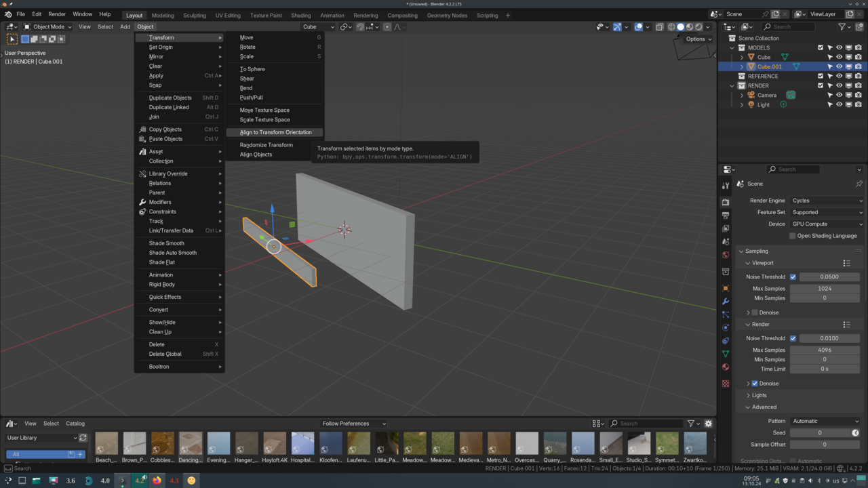Open the Feature Set dropdown
The width and height of the screenshot is (868, 488).
(x=827, y=212)
